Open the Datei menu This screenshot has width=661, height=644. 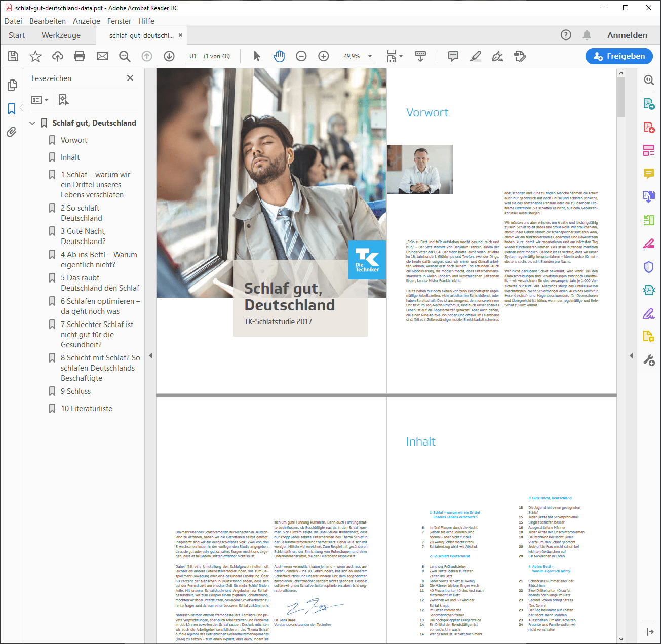[13, 21]
